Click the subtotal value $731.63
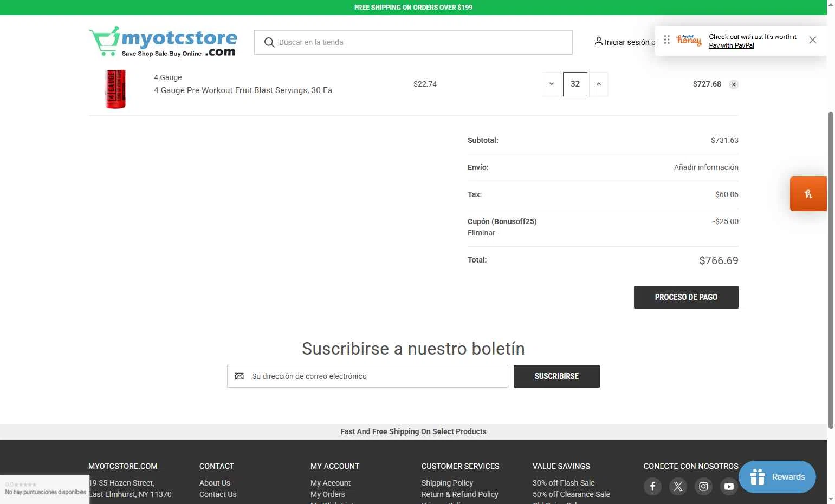This screenshot has height=504, width=835. coord(724,140)
